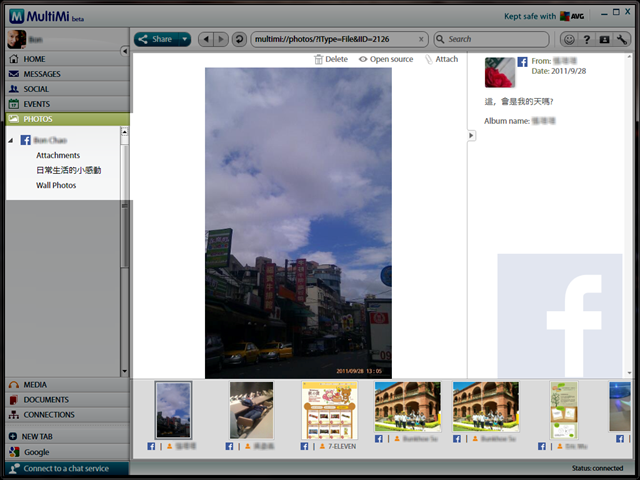
Task: Open help via the question mark icon
Action: 587,39
